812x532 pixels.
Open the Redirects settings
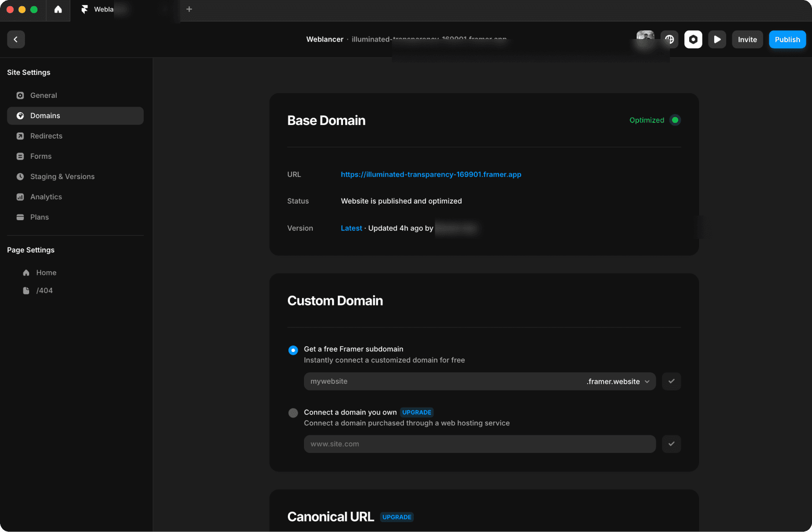coord(75,136)
